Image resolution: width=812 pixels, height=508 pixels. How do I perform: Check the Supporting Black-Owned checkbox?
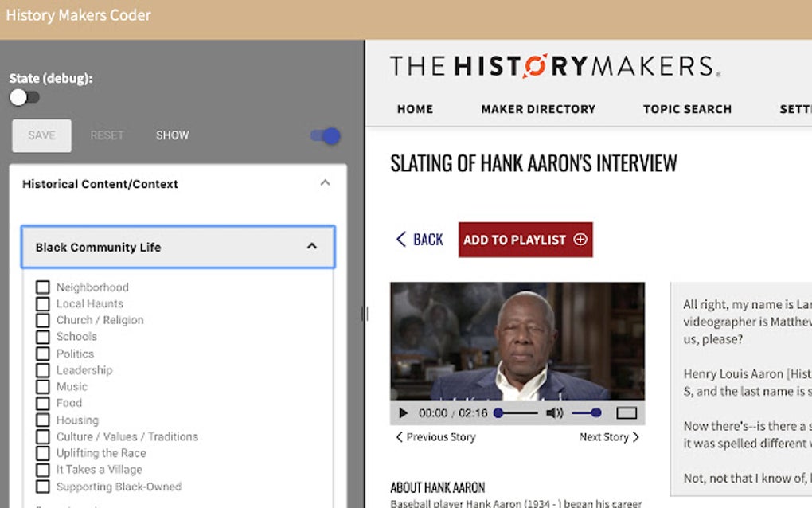click(x=43, y=487)
